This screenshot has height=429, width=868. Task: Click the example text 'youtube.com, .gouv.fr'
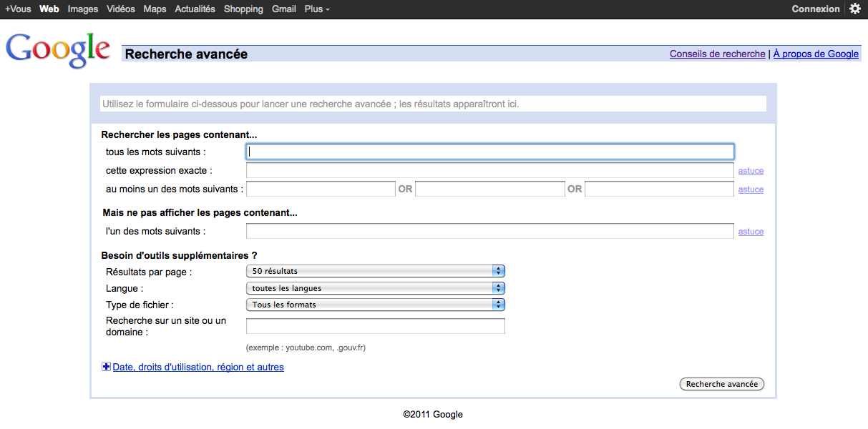(326, 348)
